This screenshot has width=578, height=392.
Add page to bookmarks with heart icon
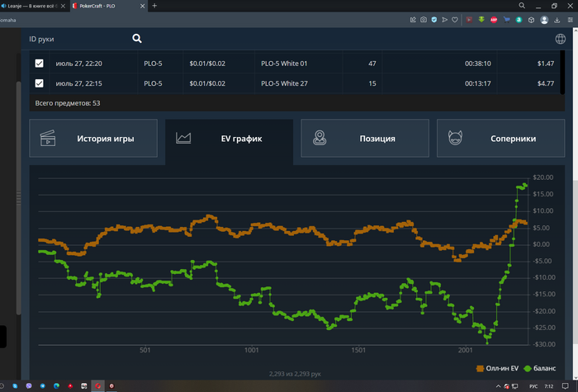[x=455, y=20]
